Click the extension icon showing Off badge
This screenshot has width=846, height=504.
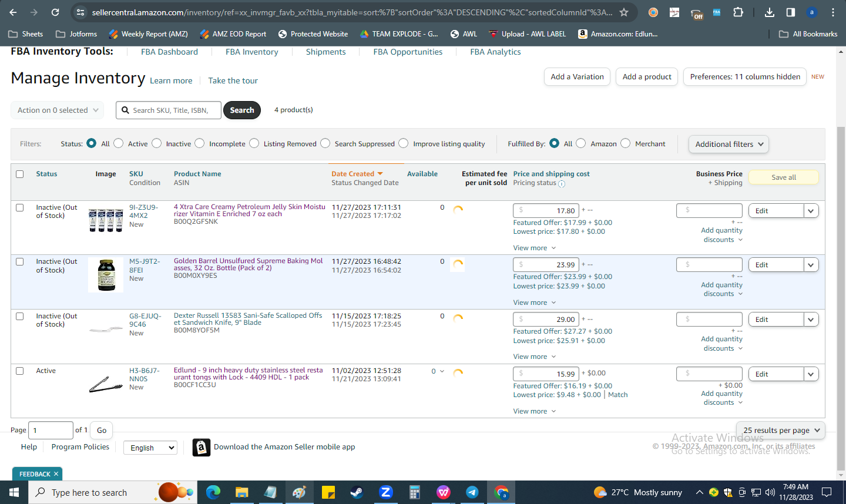696,14
